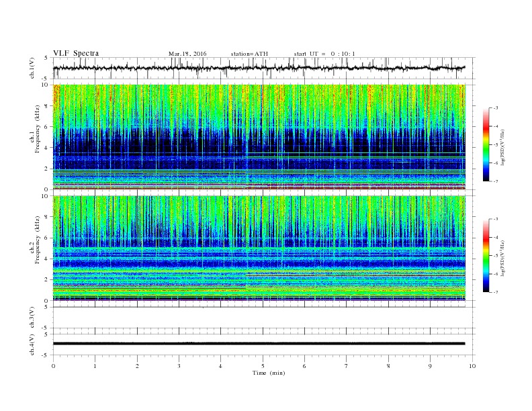Click time axis tick label "0"
Image resolution: width=532 pixels, height=411 pixels.
53,366
